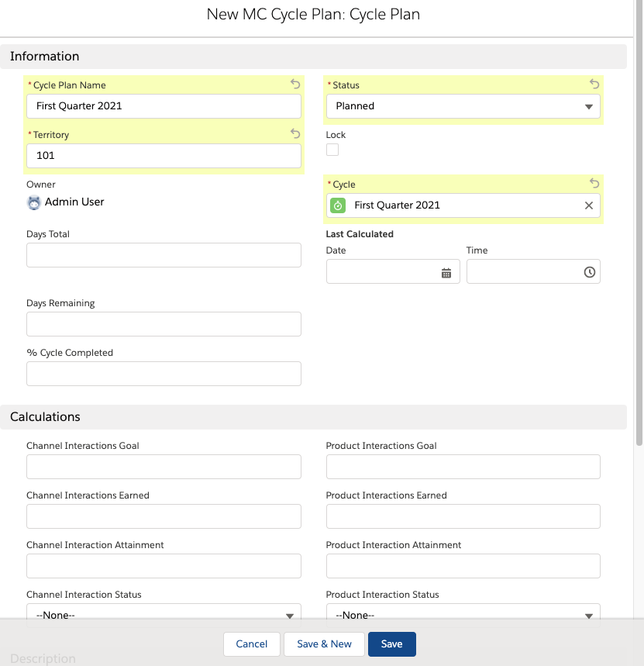Undo changes to Cycle Plan Name field
This screenshot has width=644, height=666.
click(294, 85)
